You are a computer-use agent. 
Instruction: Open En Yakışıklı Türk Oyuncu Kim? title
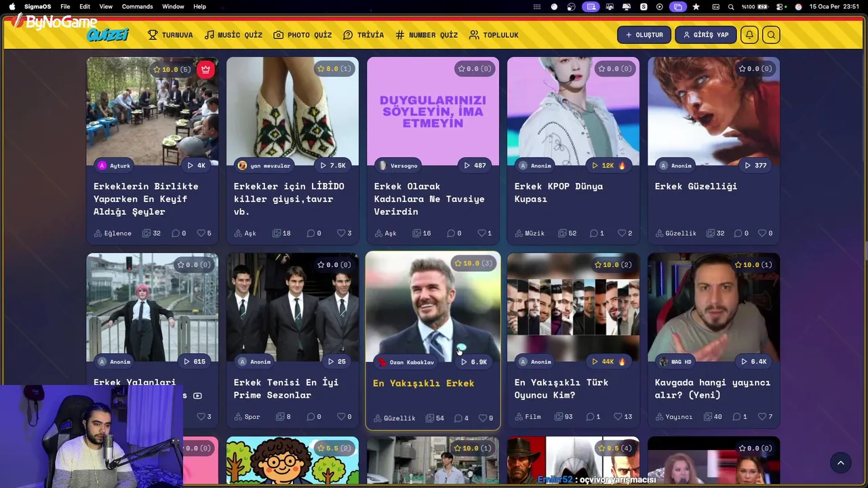tap(561, 388)
